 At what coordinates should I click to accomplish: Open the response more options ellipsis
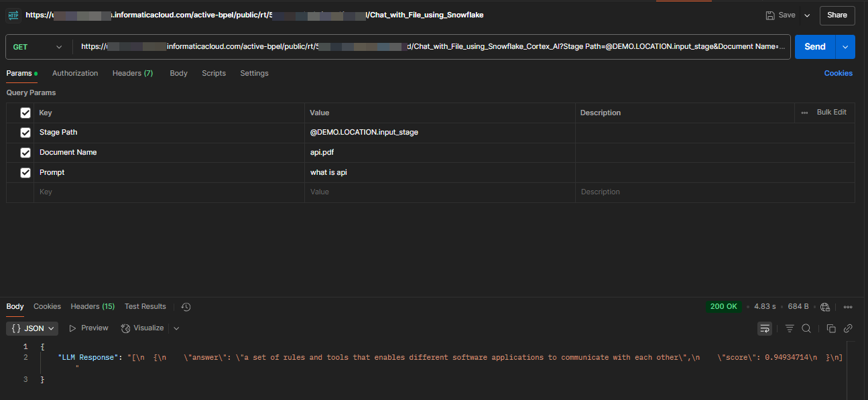pyautogui.click(x=848, y=307)
